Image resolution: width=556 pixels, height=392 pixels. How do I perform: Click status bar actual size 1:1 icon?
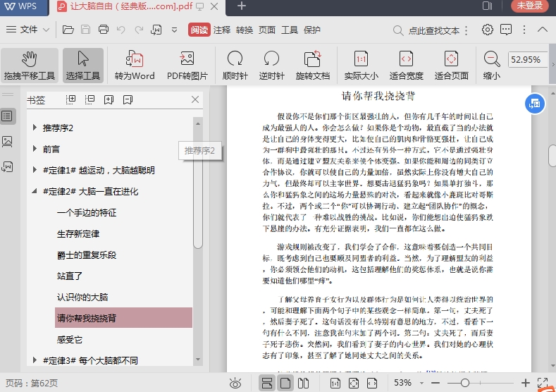tap(335, 383)
